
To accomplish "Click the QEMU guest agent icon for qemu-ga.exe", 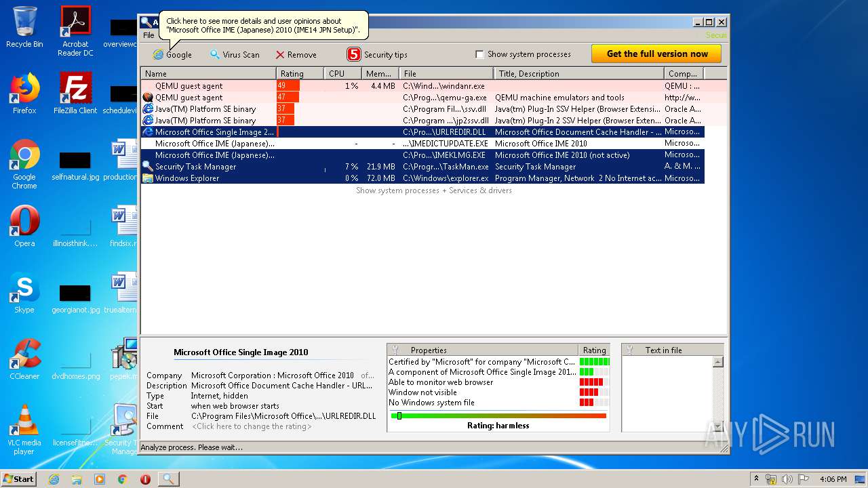I will 148,98.
